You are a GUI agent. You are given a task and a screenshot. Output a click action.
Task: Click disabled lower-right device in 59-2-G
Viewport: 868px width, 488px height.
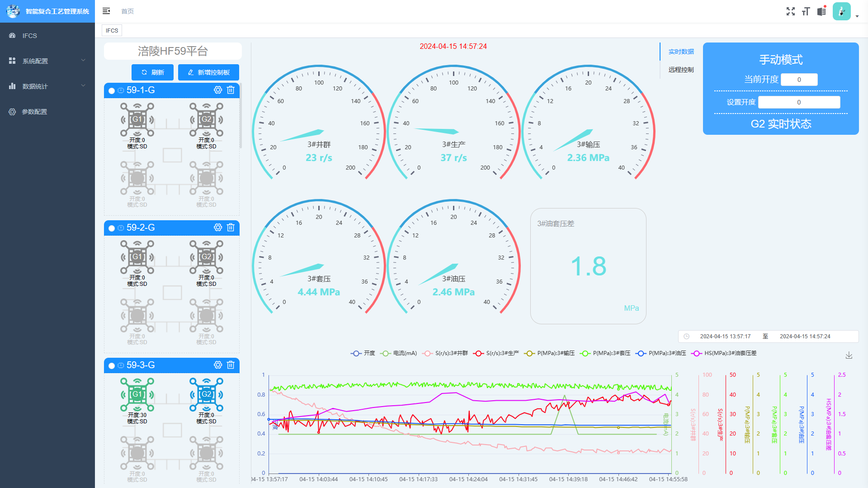[206, 316]
